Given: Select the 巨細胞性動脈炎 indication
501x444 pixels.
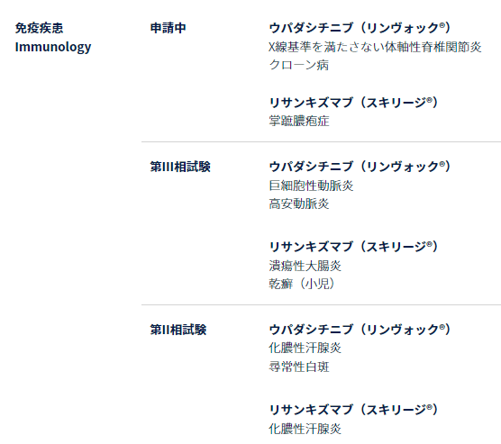Looking at the screenshot, I should coord(311,186).
